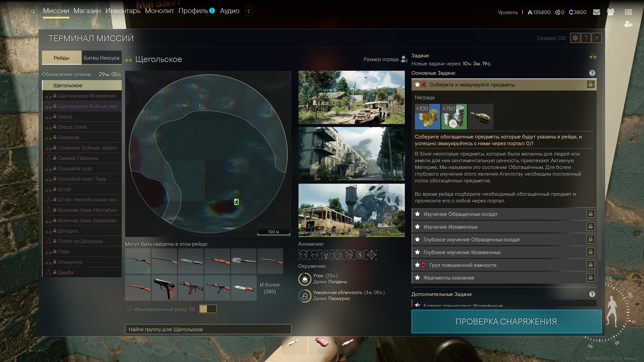This screenshot has width=644, height=362.
Task: Click the exit marker on the map
Action: [x=236, y=202]
